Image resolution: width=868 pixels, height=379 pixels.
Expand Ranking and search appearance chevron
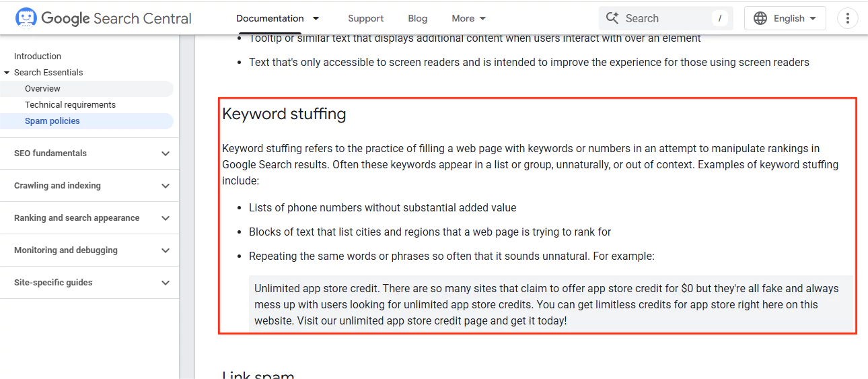[166, 218]
